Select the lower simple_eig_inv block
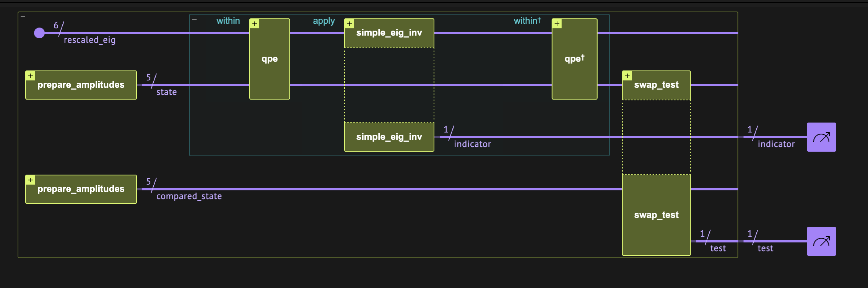 (389, 137)
